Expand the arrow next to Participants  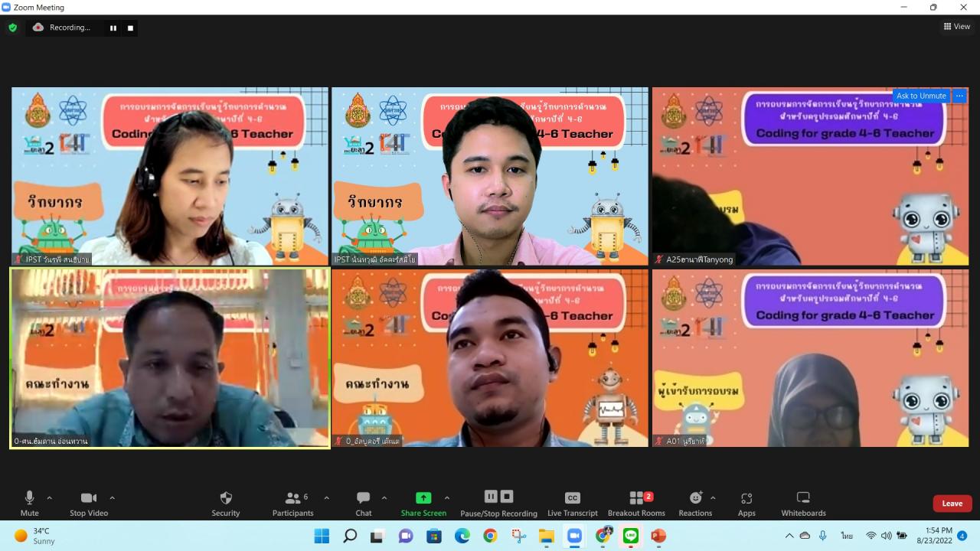[326, 497]
